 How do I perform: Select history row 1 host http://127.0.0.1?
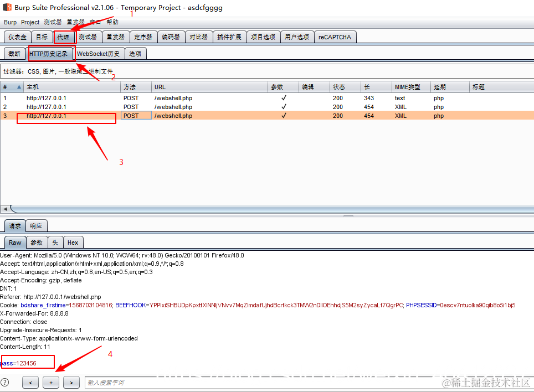(x=47, y=98)
